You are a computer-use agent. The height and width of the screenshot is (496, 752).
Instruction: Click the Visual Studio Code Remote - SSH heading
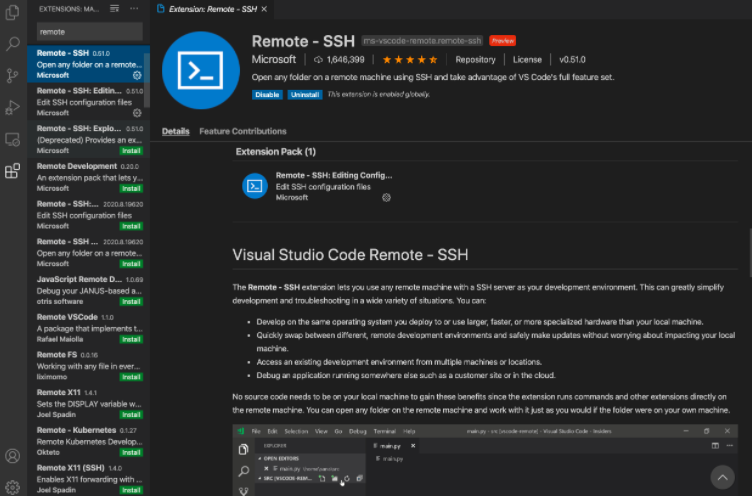pyautogui.click(x=350, y=255)
